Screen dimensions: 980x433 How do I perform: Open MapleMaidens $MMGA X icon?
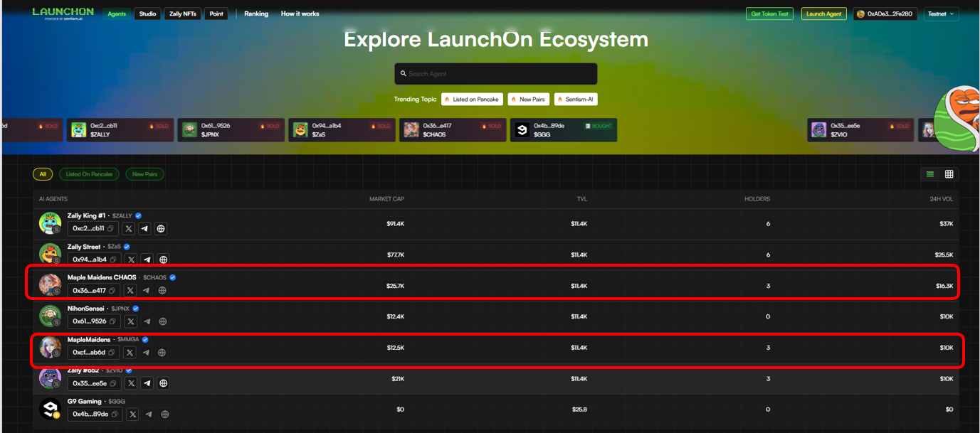[130, 352]
